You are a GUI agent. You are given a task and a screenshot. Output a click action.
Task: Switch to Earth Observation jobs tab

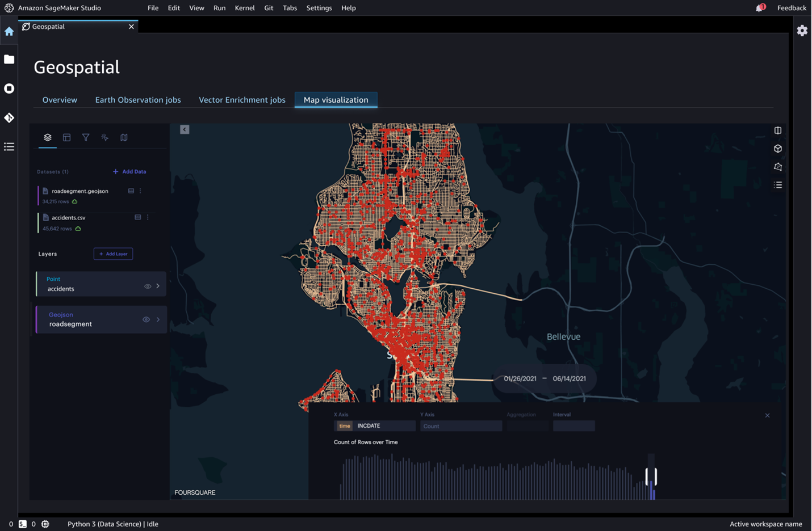(x=138, y=100)
